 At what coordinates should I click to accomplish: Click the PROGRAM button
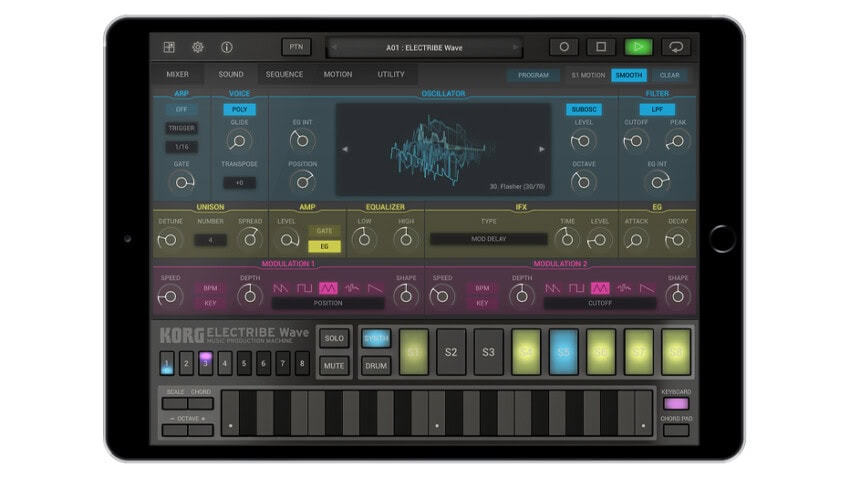[533, 75]
